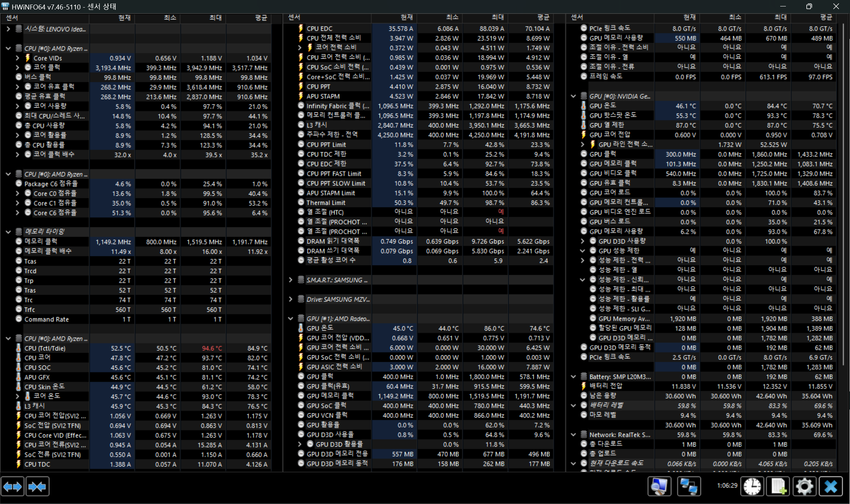850x504 pixels.
Task: Open the summary monitor icon with magnifier
Action: [659, 487]
